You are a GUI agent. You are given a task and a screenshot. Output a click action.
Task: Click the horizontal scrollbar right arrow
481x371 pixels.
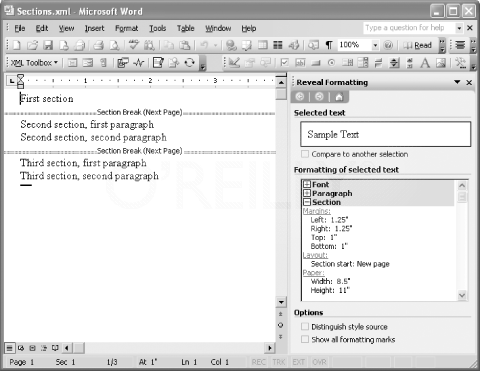pos(270,348)
